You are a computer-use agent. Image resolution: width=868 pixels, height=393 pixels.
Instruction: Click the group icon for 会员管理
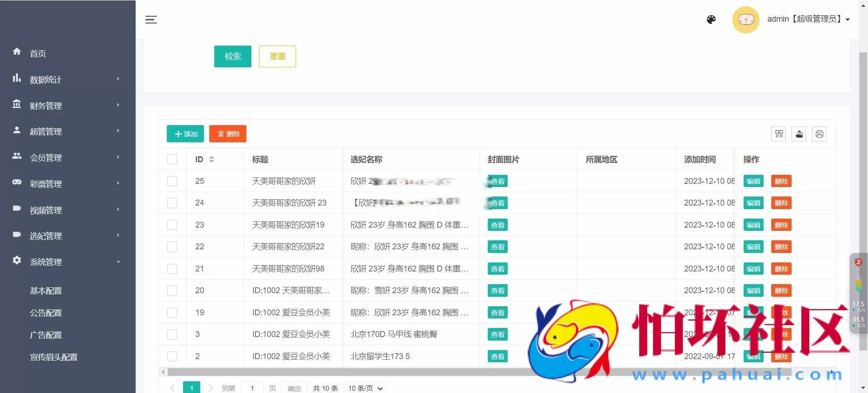(x=17, y=156)
